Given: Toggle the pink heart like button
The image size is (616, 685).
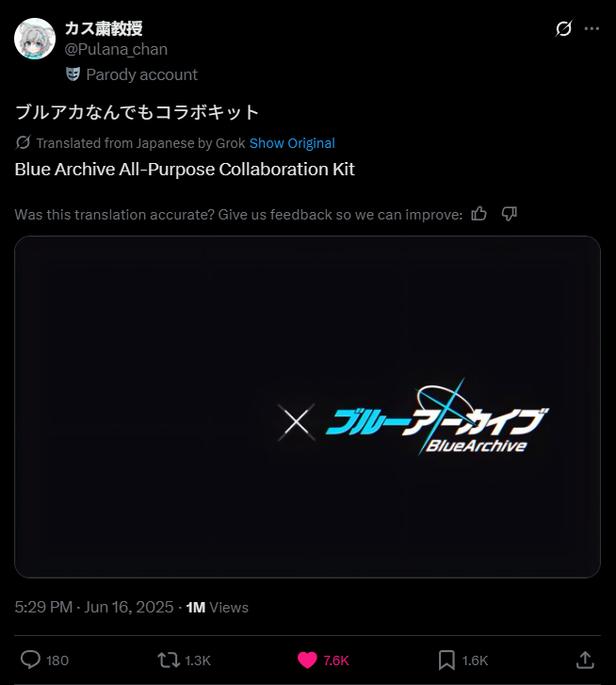Looking at the screenshot, I should (307, 660).
